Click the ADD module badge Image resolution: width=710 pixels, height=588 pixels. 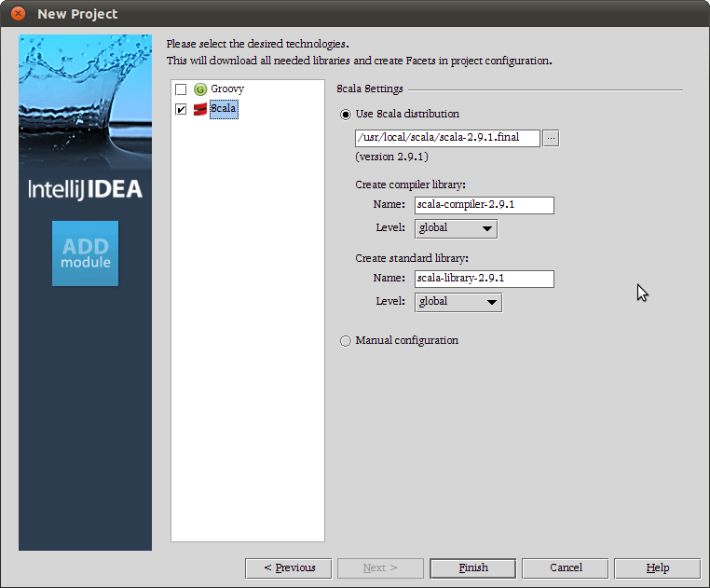click(85, 253)
